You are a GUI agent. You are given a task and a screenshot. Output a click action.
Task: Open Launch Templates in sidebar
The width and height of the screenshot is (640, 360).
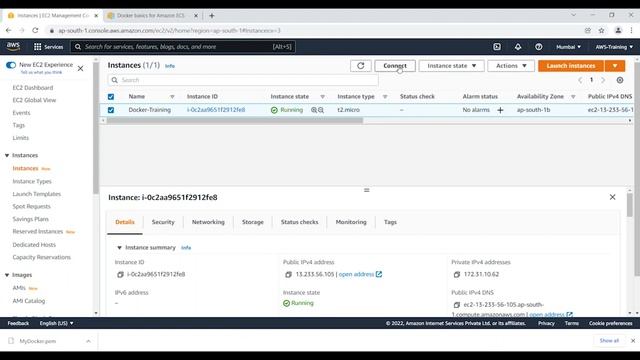pos(37,194)
